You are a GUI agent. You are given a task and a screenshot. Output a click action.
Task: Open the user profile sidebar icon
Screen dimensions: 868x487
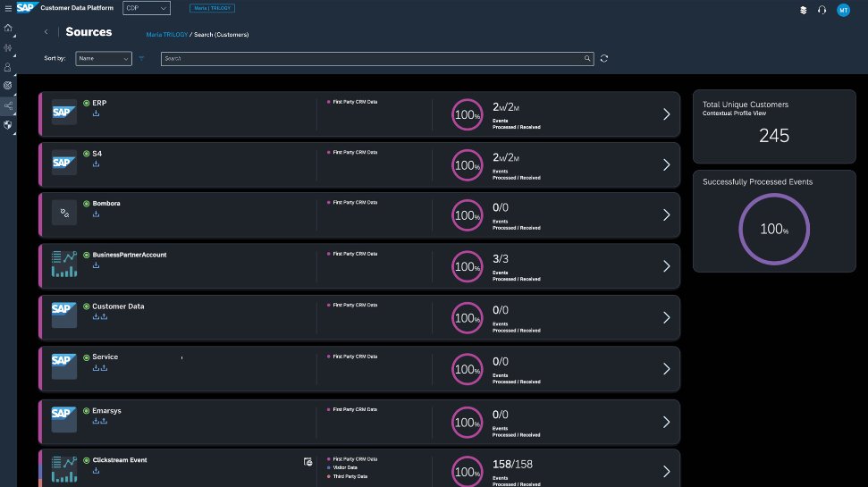tap(8, 67)
